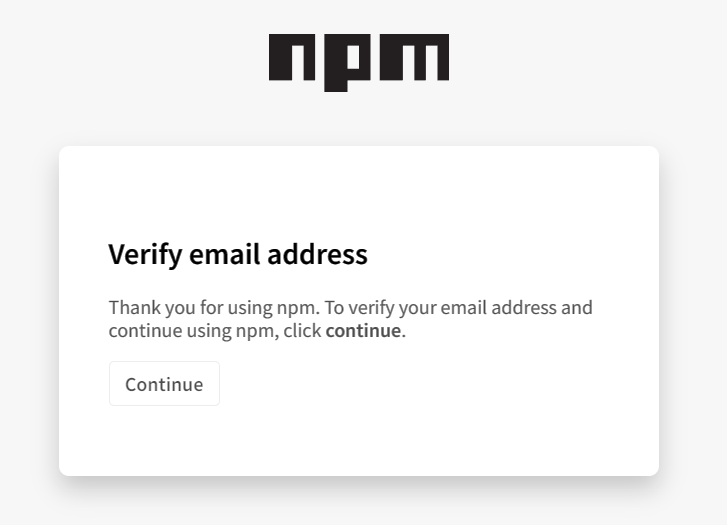Click the word address in the heading
This screenshot has width=727, height=525.
tap(317, 254)
